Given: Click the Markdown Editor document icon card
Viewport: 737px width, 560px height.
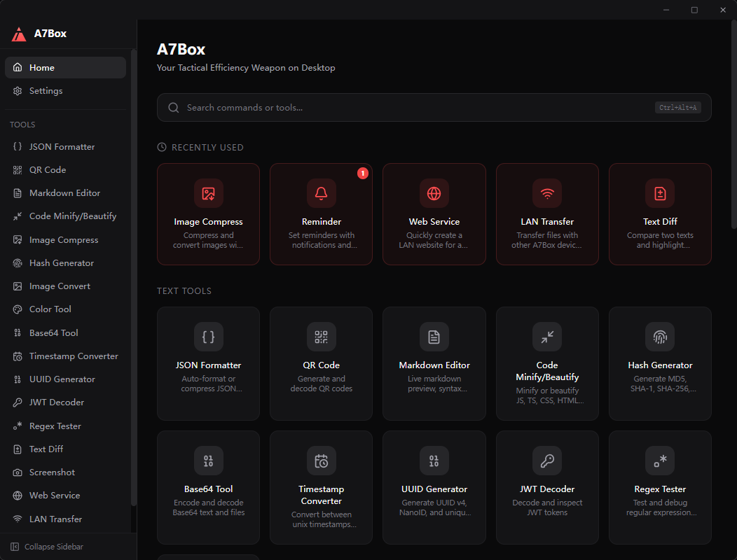Looking at the screenshot, I should pos(434,337).
